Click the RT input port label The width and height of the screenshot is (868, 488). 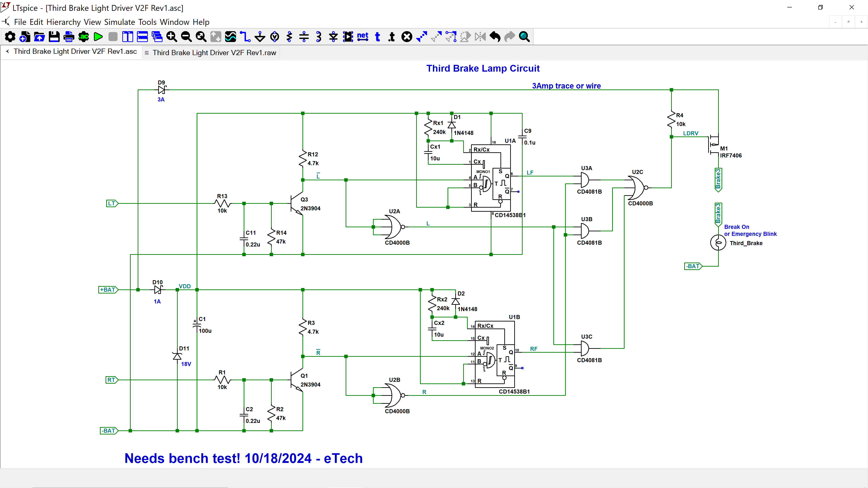click(112, 380)
